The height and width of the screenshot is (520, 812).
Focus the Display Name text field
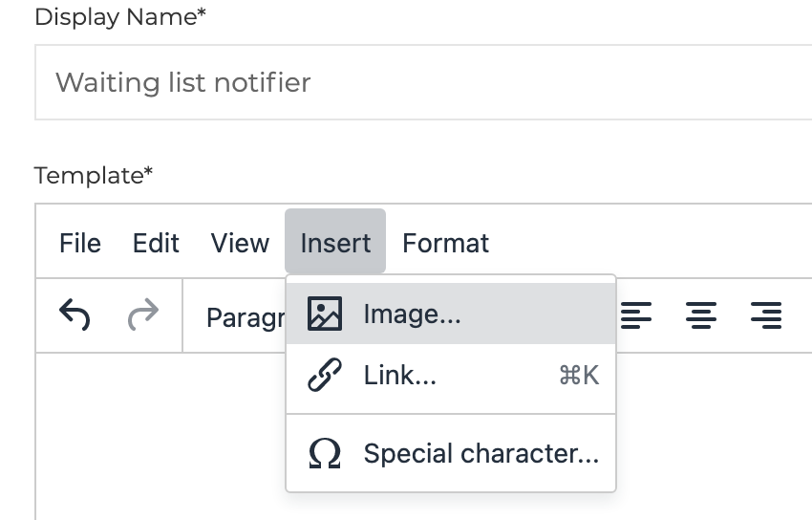coord(420,82)
